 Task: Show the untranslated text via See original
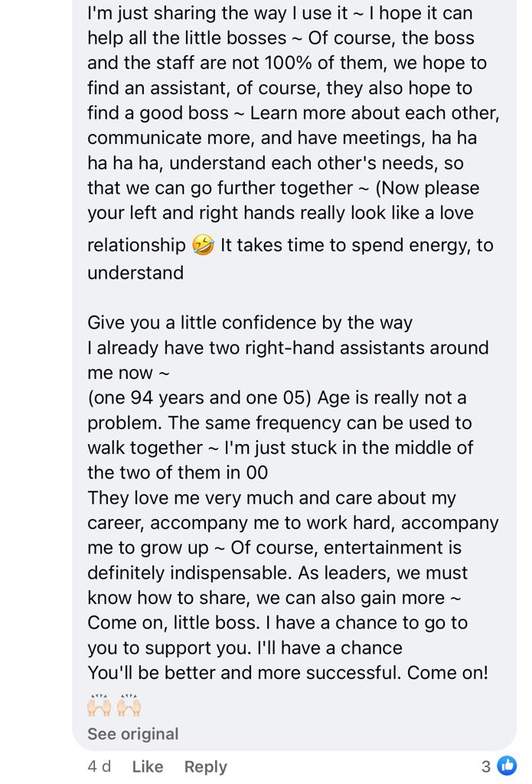(x=133, y=733)
